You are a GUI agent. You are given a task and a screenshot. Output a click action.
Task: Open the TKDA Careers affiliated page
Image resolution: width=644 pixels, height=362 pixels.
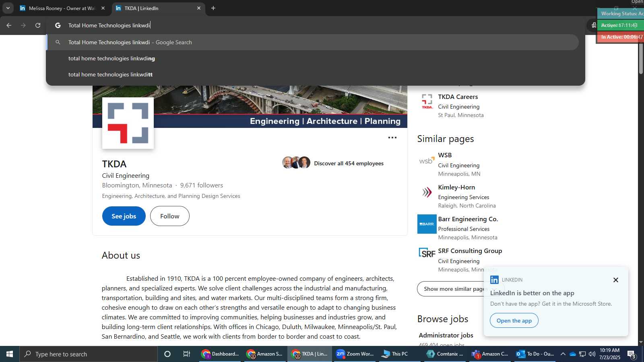(458, 97)
